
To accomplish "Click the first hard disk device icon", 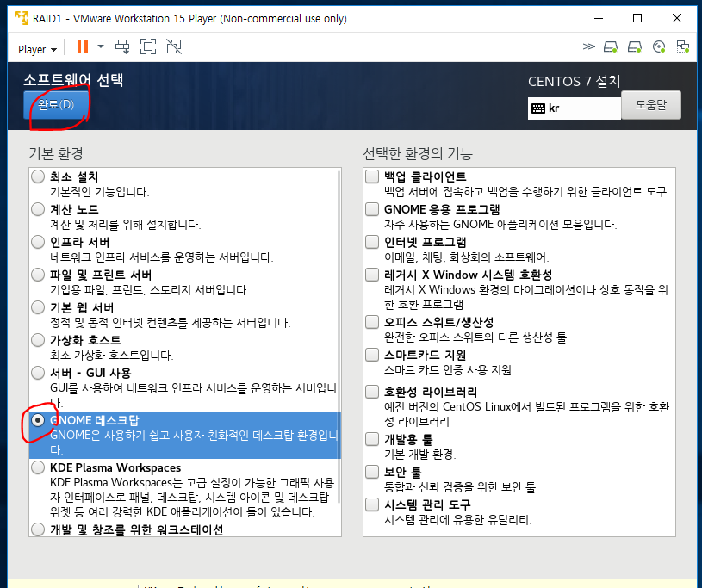I will 611,47.
